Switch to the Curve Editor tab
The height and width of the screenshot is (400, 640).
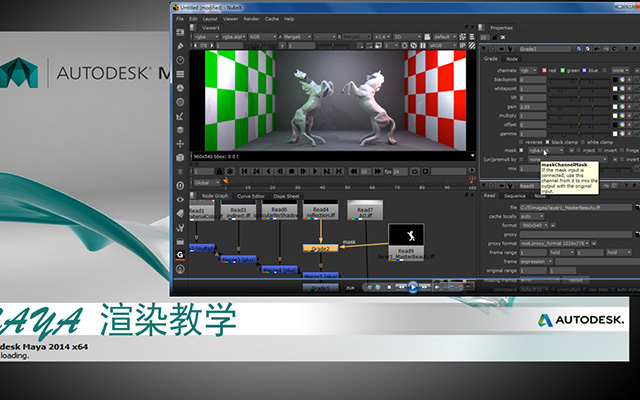(251, 196)
